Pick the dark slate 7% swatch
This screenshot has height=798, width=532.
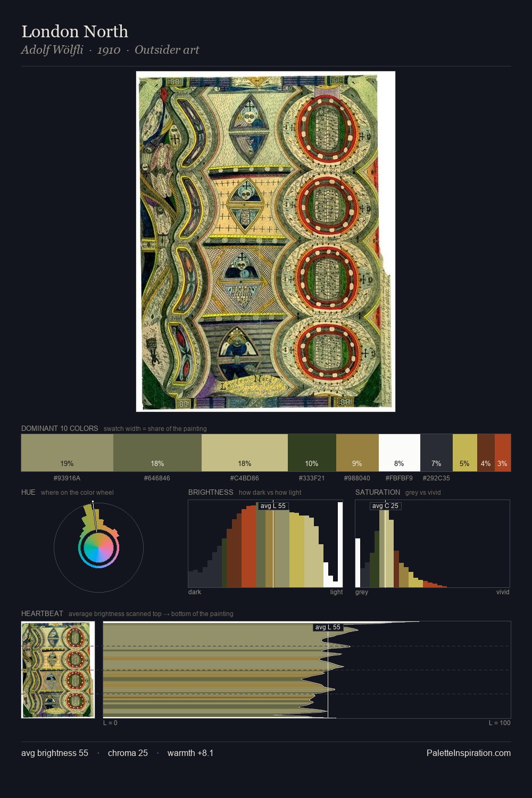436,453
